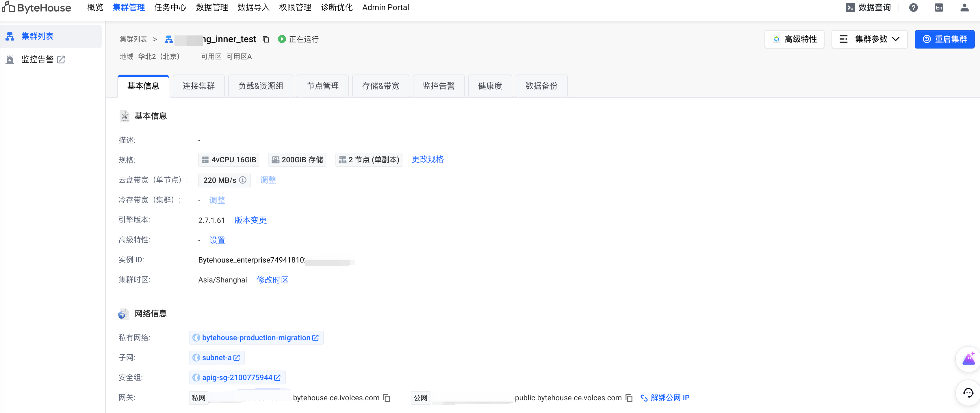Click the engine version 2.7.1.61
The width and height of the screenshot is (980, 413).
point(211,221)
